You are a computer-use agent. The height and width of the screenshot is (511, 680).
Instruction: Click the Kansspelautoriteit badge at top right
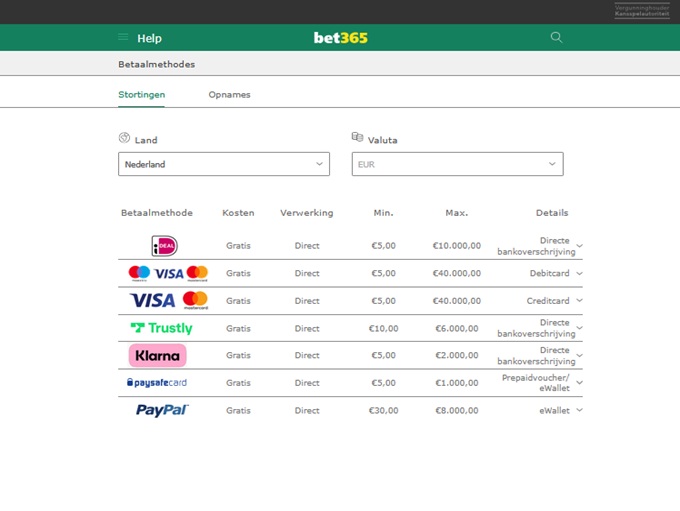point(642,10)
